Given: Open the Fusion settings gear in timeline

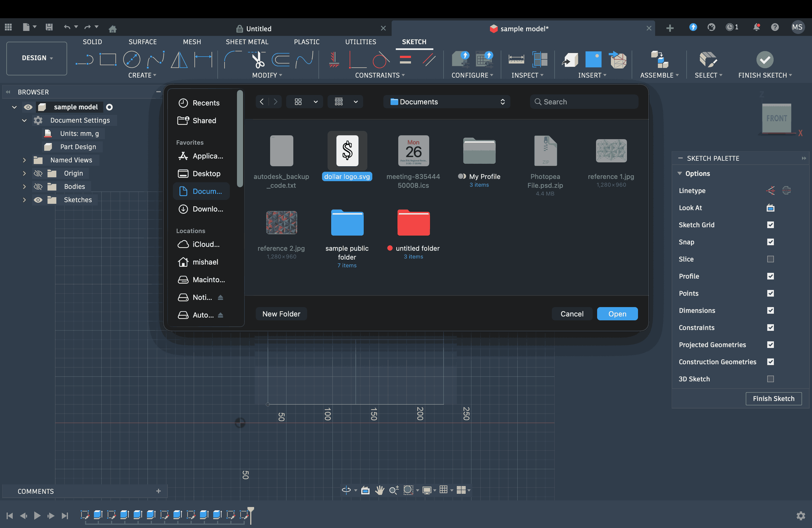Looking at the screenshot, I should (801, 515).
